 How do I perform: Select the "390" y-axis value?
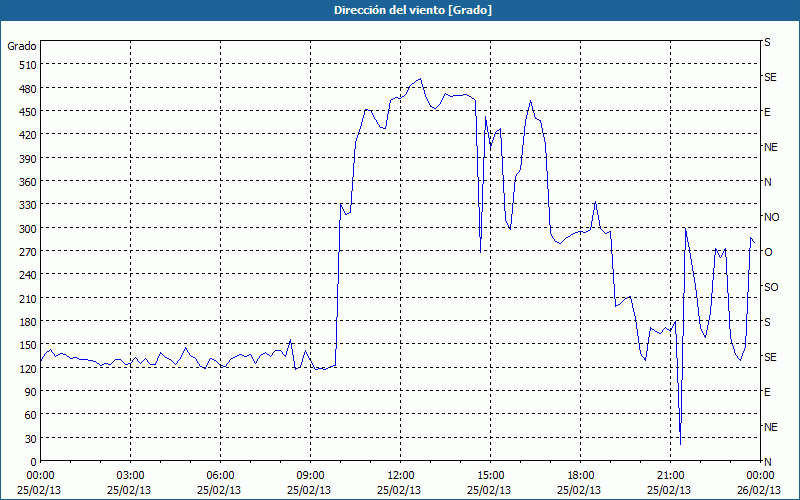pyautogui.click(x=28, y=159)
